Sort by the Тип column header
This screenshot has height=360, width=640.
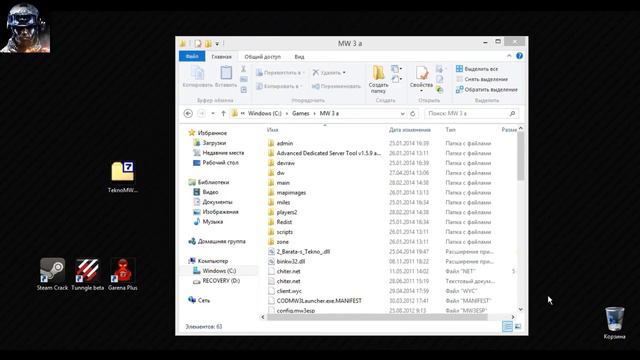[x=450, y=130]
